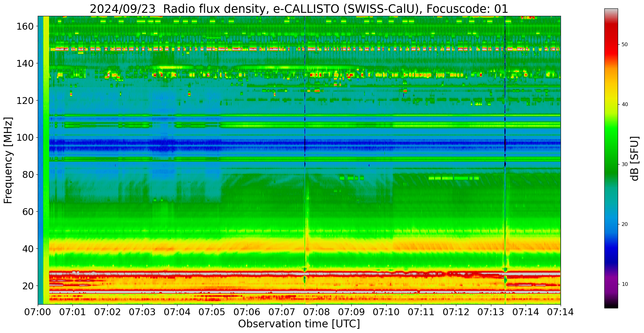Click the 60 frequency tick label
644x333 pixels.
[28, 211]
